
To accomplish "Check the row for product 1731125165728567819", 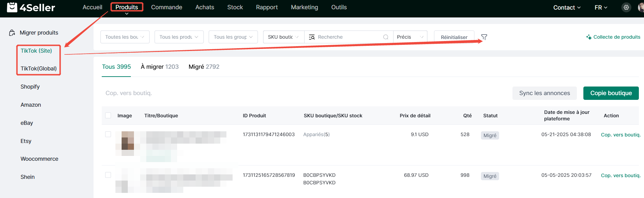I will (108, 175).
